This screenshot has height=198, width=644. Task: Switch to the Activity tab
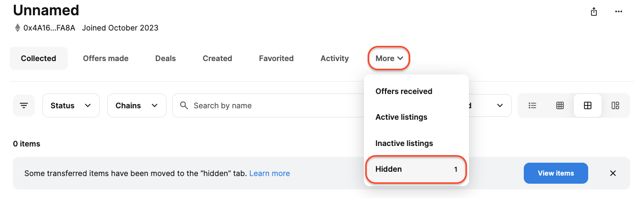[334, 58]
